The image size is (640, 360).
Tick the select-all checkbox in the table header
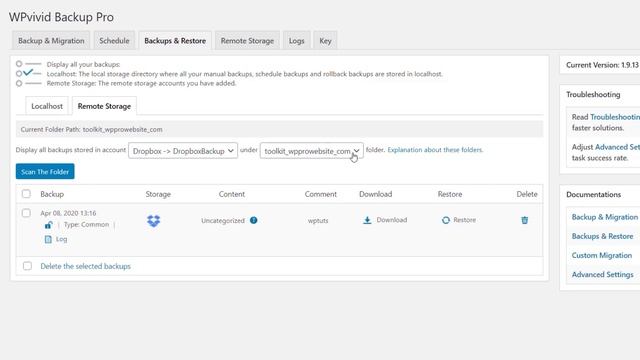[x=26, y=194]
